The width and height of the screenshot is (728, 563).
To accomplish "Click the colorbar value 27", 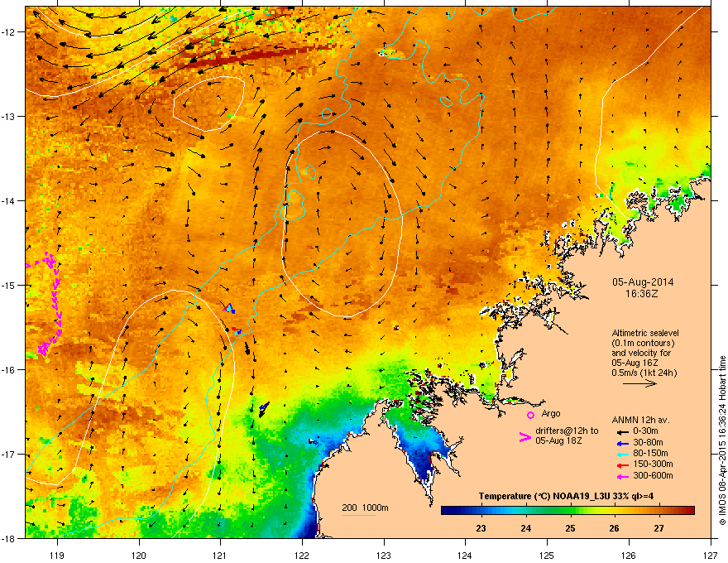I will (x=659, y=528).
